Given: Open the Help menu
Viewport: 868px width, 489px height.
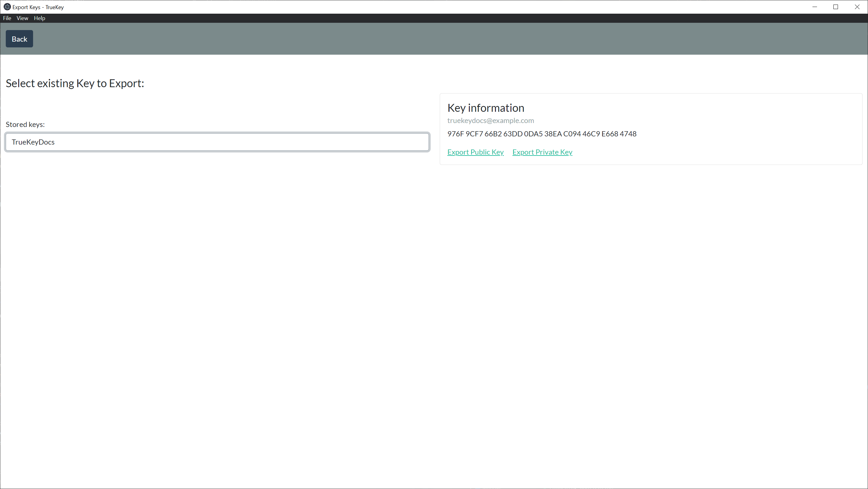Looking at the screenshot, I should tap(39, 18).
